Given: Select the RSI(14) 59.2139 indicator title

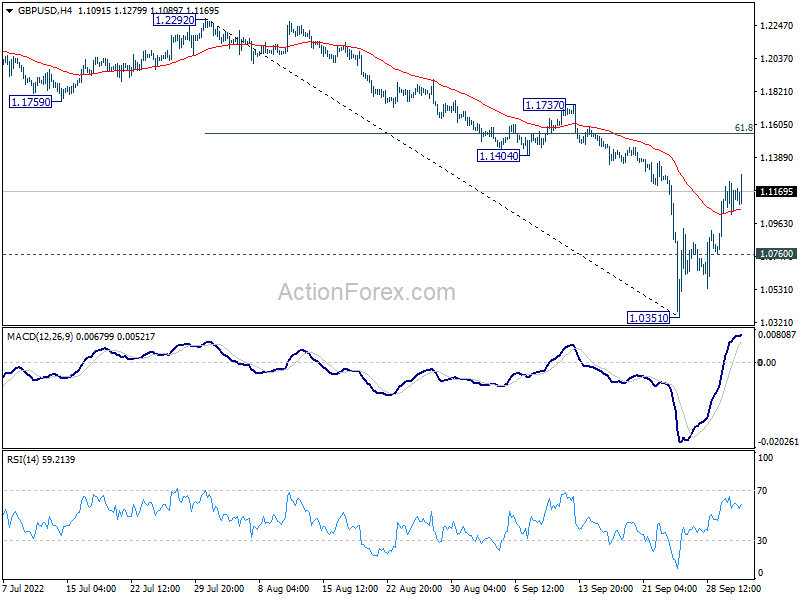Looking at the screenshot, I should click(x=41, y=460).
